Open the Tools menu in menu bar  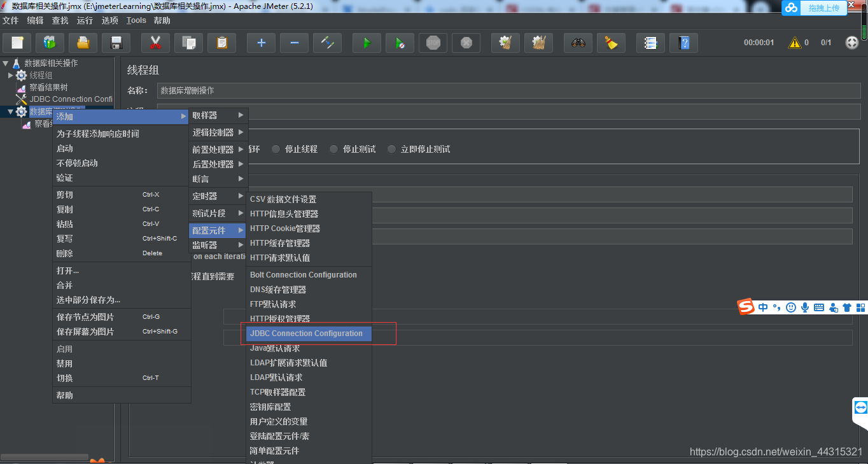coord(136,20)
